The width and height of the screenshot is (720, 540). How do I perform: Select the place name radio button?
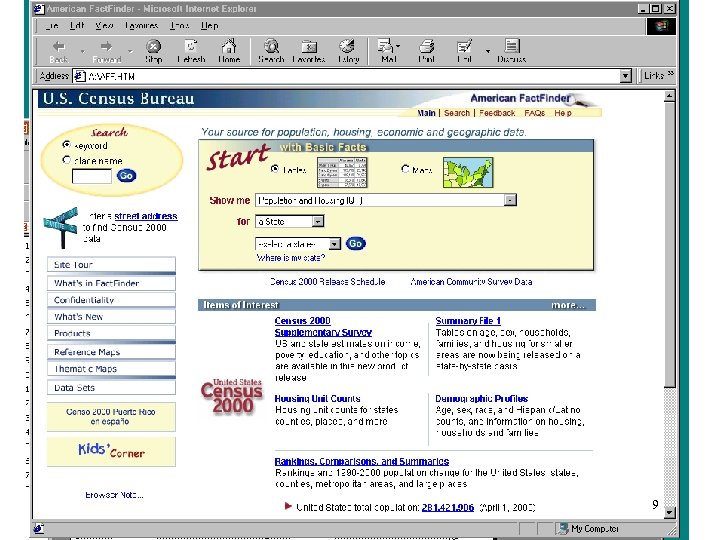coord(67,160)
